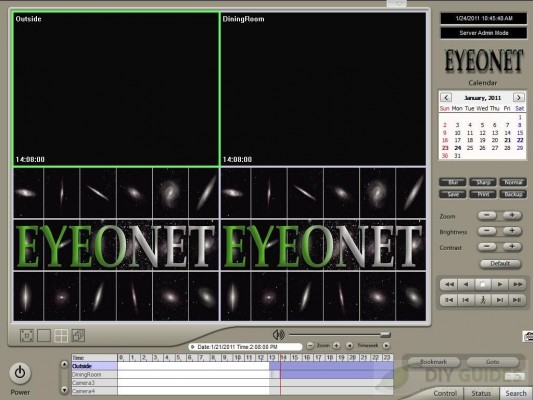Jump to the last recording segment button
This screenshot has height=400, width=533.
coord(517,300)
